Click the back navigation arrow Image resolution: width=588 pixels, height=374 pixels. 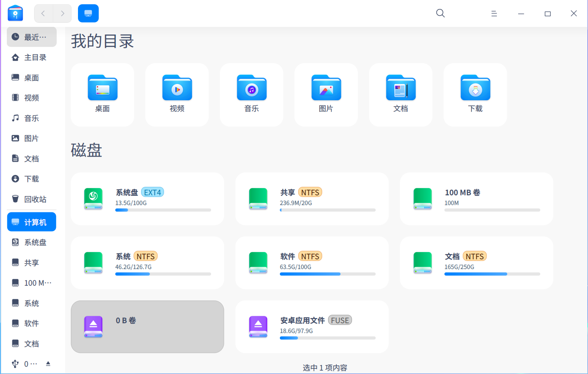coord(43,13)
